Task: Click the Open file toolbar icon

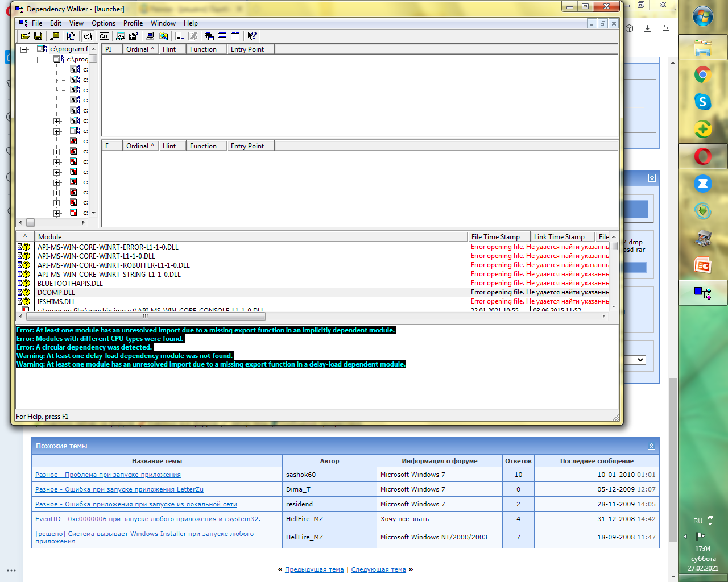Action: 25,36
